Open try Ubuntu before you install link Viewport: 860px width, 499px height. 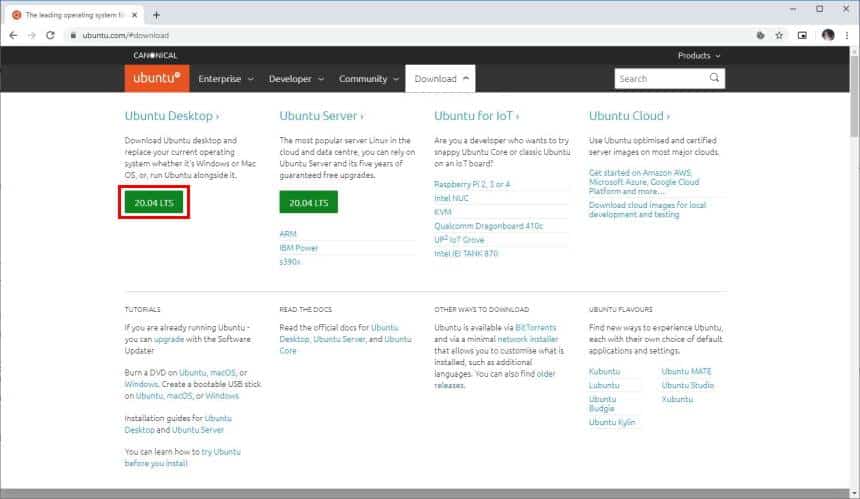(183, 457)
